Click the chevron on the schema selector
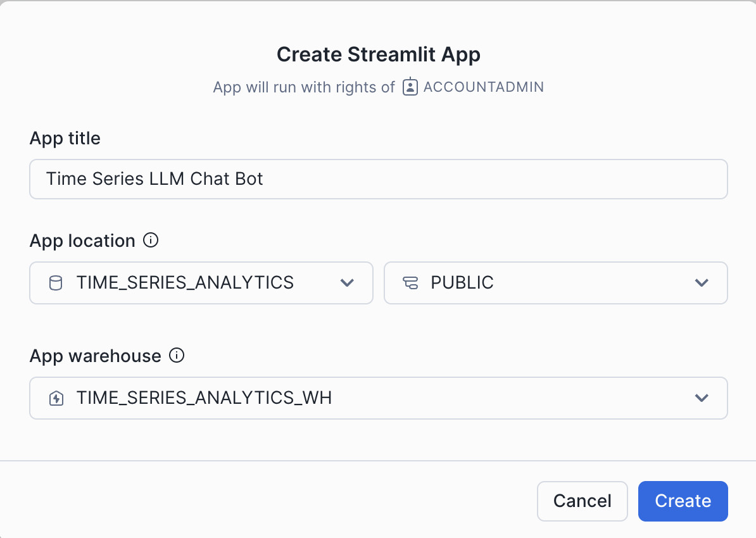 coord(702,283)
